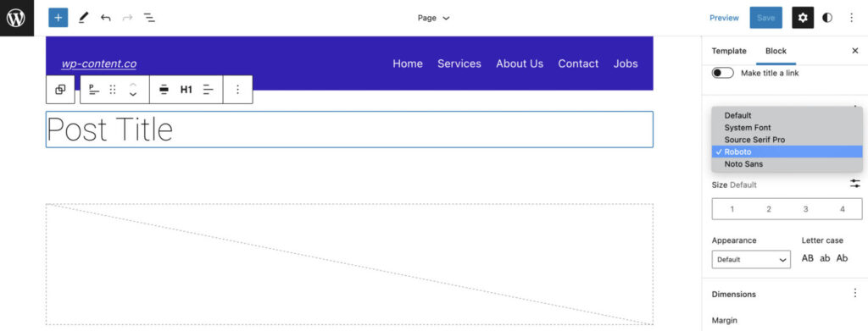The image size is (868, 331).
Task: Move the block up with the arrow
Action: coord(133,85)
